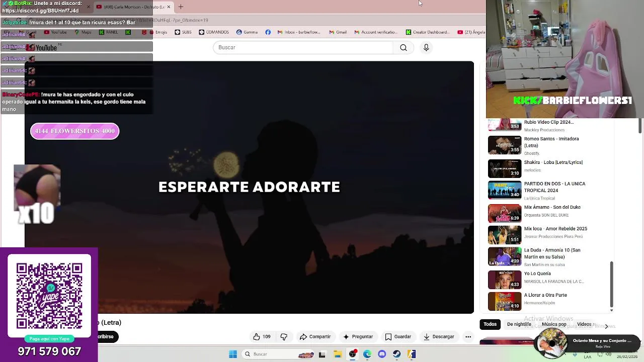This screenshot has height=362, width=644.
Task: Play PARTIDO EN DOS thumbnail
Action: point(505,190)
